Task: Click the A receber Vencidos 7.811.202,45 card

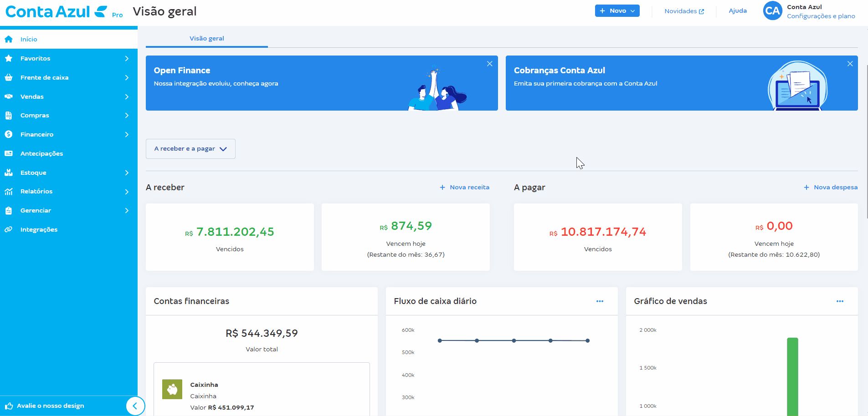Action: click(230, 237)
